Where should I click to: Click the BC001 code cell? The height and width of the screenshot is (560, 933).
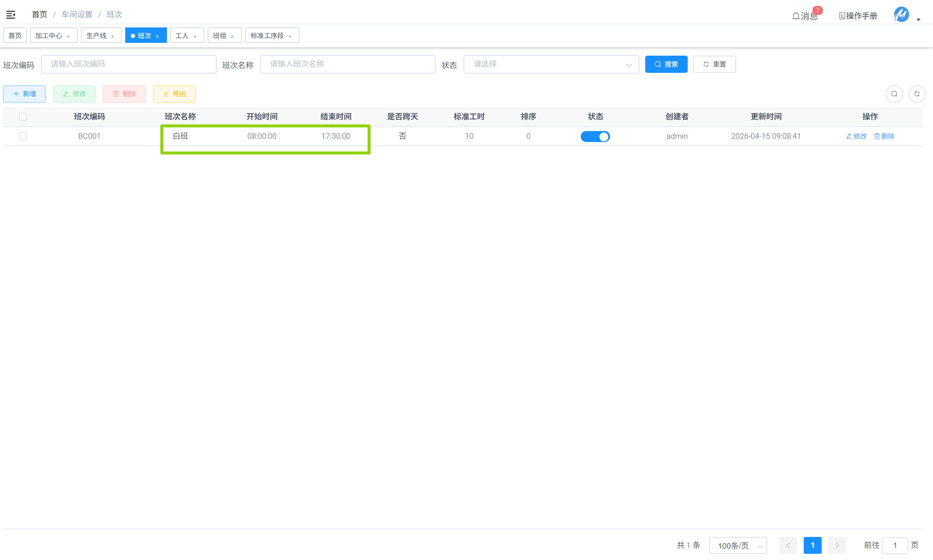pyautogui.click(x=89, y=136)
